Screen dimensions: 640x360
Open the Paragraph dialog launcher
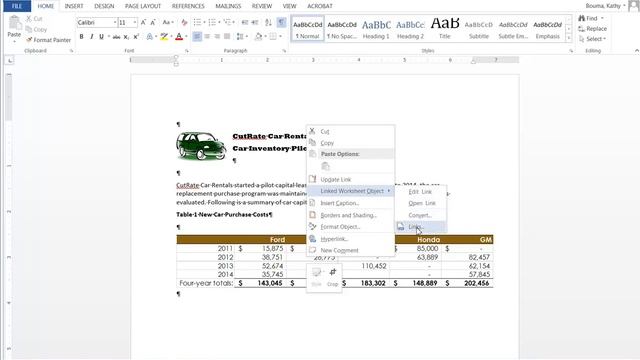(284, 51)
